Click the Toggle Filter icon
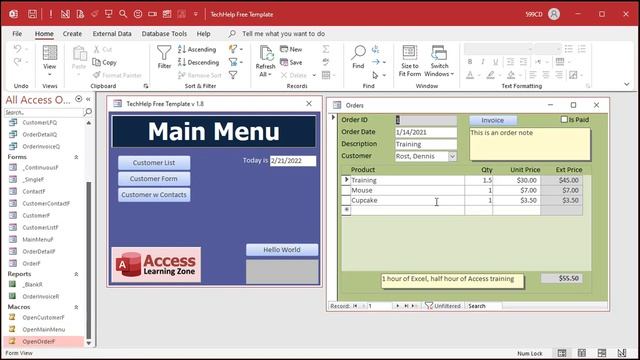The height and width of the screenshot is (360, 640). [233, 75]
